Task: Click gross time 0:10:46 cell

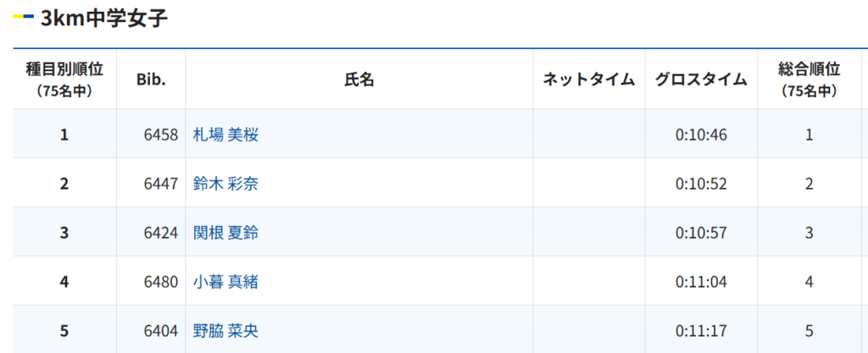Action: (x=701, y=135)
